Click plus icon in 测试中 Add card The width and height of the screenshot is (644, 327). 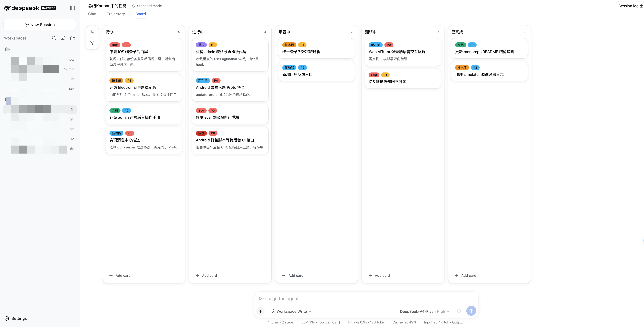(370, 275)
